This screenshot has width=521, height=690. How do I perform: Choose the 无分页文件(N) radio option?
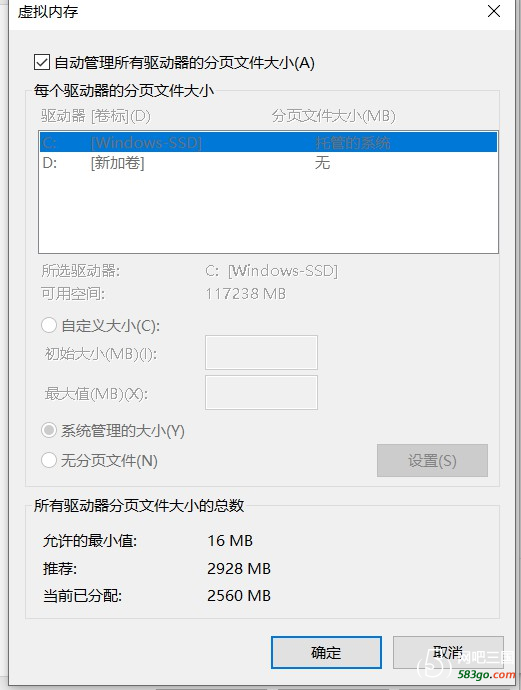(x=49, y=460)
